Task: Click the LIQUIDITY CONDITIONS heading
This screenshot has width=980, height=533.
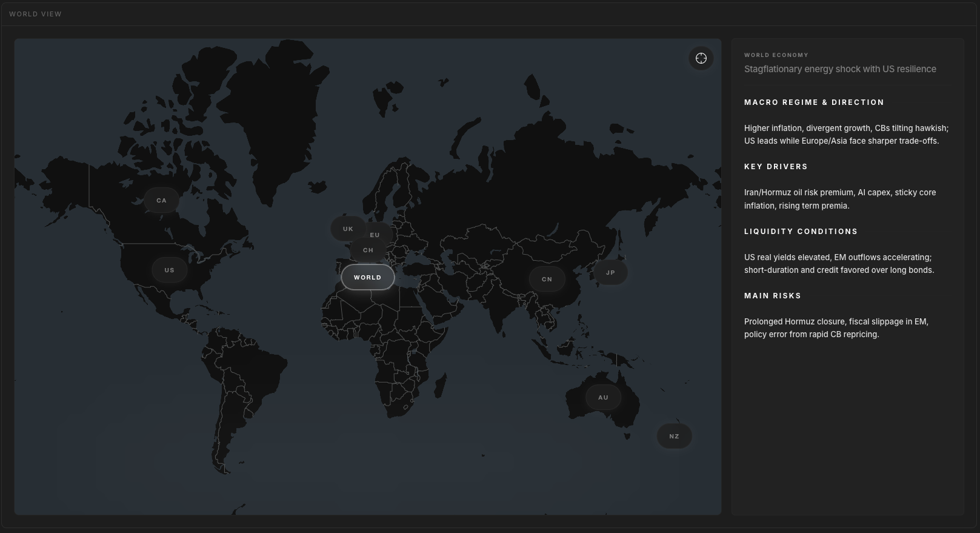Action: 801,231
